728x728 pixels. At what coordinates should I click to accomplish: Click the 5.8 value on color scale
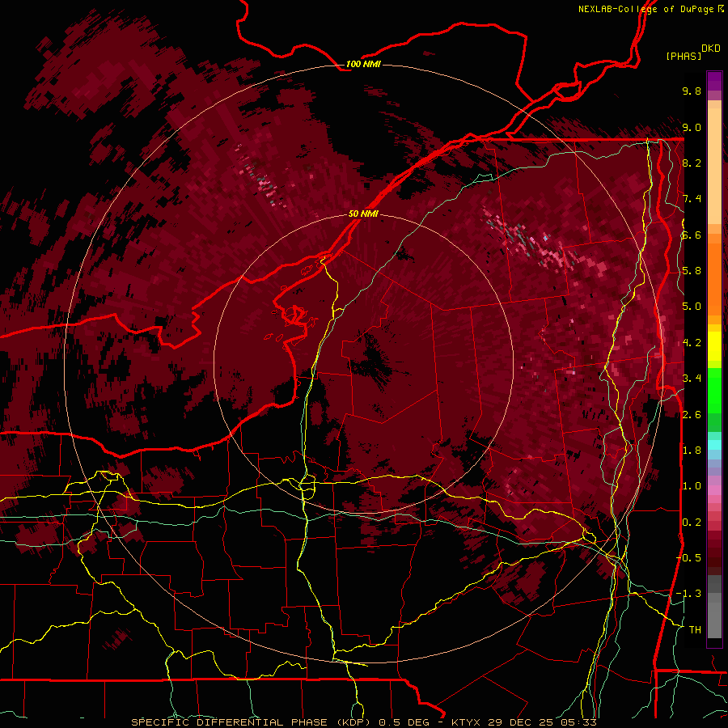coord(692,270)
